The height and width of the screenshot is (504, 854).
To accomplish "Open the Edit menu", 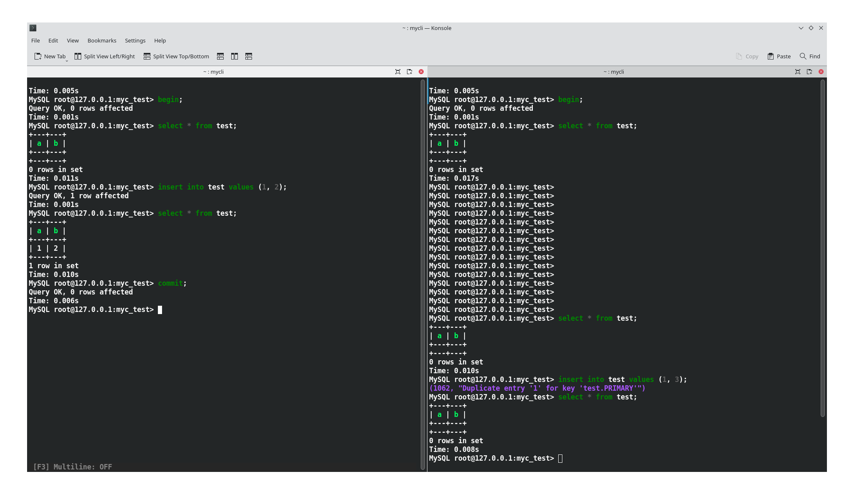I will tap(53, 40).
